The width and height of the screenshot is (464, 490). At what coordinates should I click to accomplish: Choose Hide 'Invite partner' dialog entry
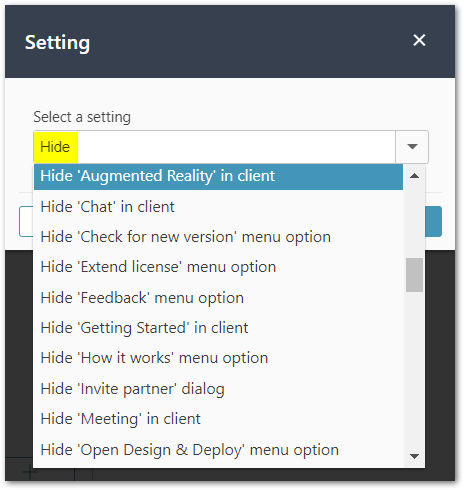[x=218, y=389]
